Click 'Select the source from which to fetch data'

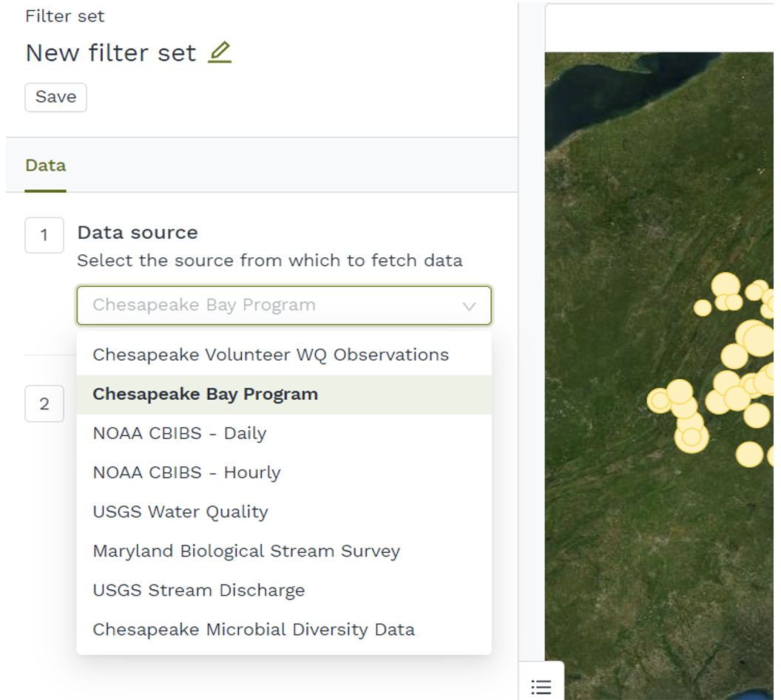click(x=269, y=260)
